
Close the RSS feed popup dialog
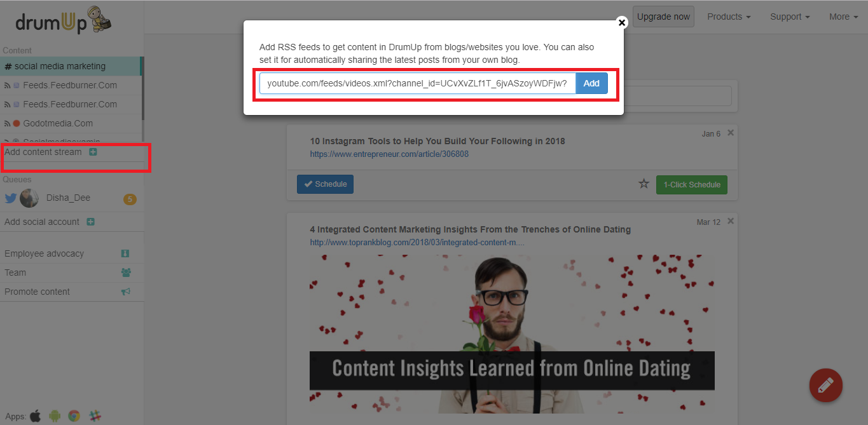(x=622, y=22)
